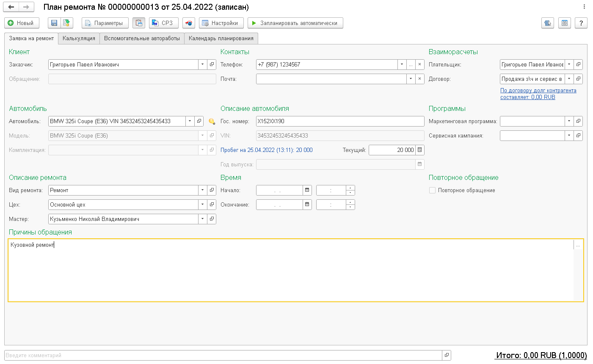Open Заказчик record with open-form icon
The image size is (593, 364).
[212, 65]
